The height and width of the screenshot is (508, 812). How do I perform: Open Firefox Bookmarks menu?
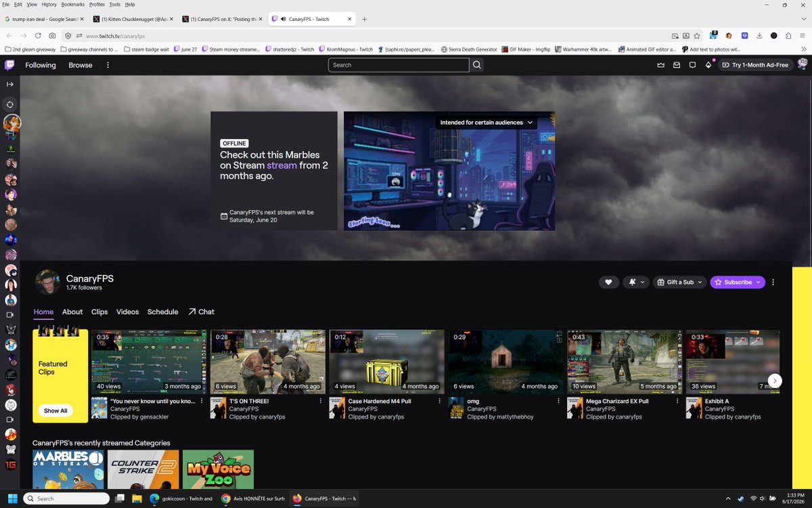point(74,4)
